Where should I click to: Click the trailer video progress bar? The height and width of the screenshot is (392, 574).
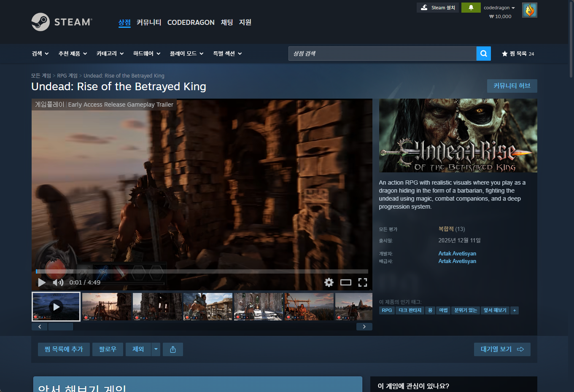click(x=202, y=271)
